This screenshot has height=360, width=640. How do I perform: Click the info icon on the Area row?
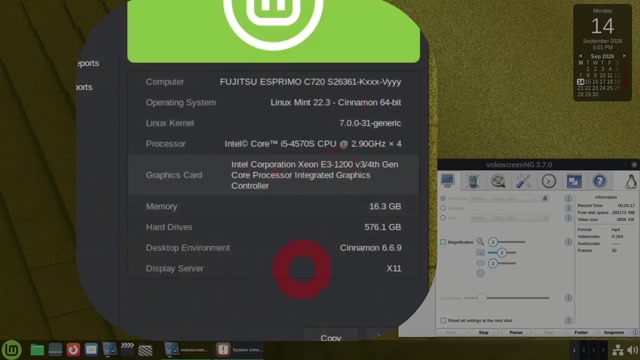point(568,218)
